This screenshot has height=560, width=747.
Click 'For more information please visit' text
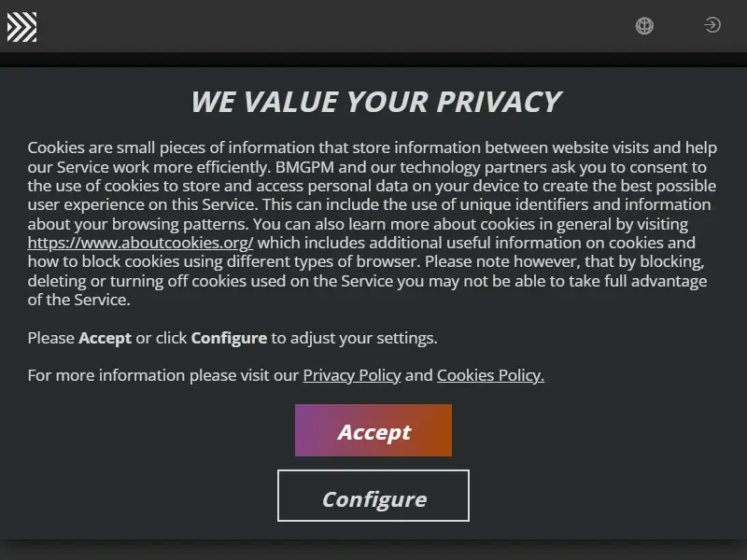(162, 375)
